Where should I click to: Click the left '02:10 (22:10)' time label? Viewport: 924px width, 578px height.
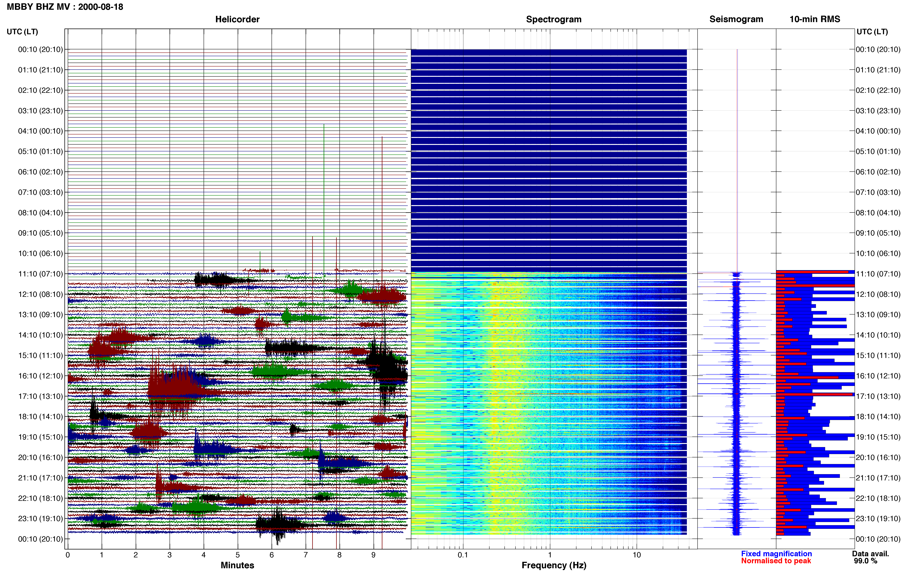point(41,90)
